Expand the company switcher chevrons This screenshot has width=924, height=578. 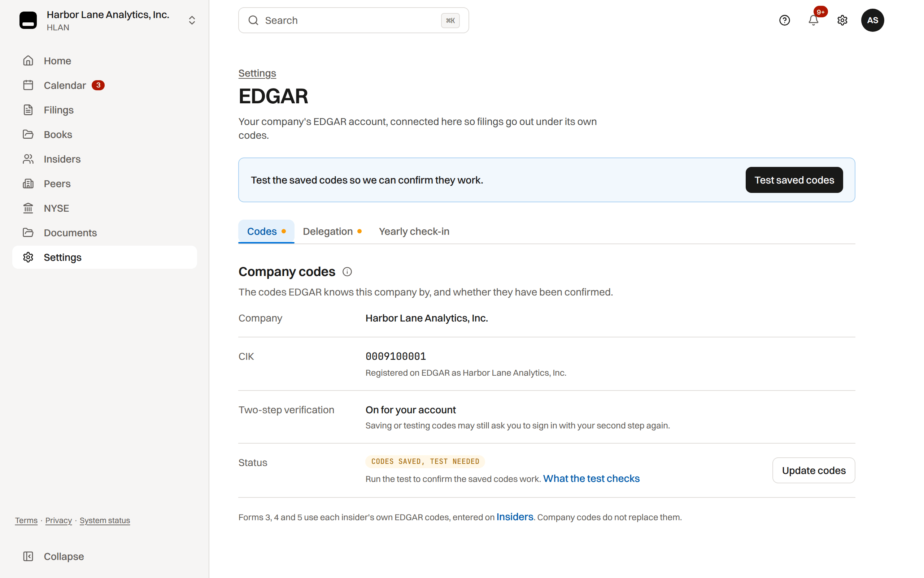point(192,20)
